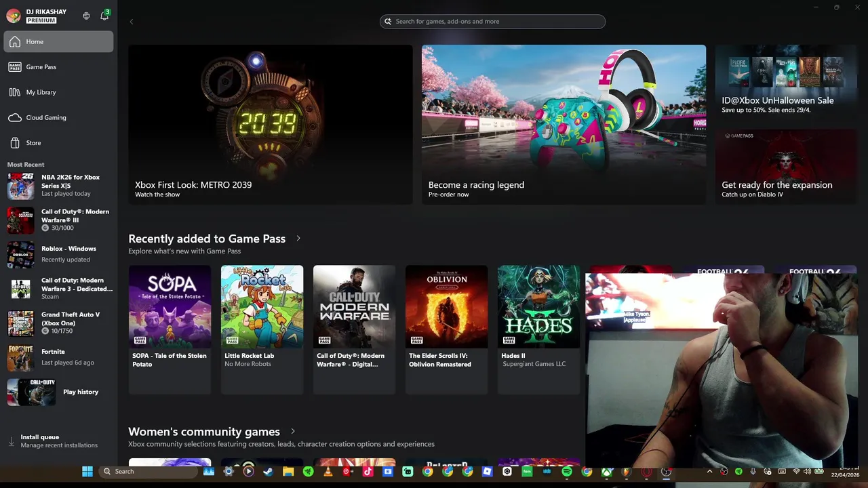Viewport: 868px width, 488px height.
Task: Open the DJ RIKASHAY profile avatar
Action: (13, 16)
